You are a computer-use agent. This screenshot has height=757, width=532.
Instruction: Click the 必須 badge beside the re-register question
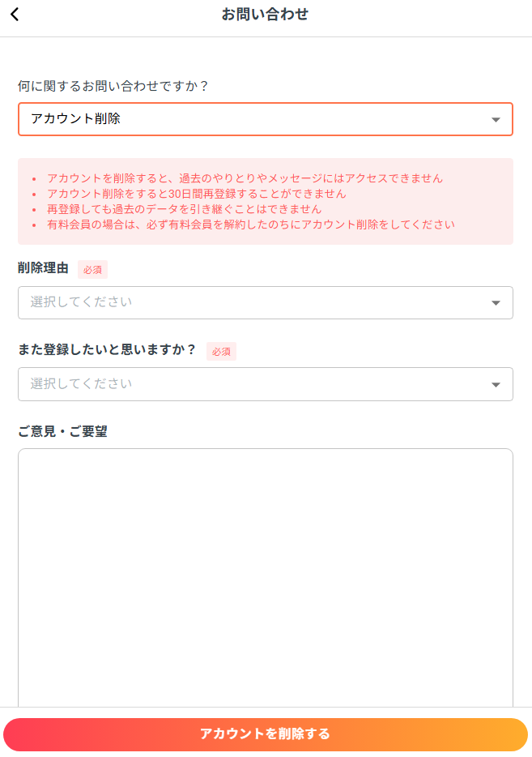click(221, 352)
